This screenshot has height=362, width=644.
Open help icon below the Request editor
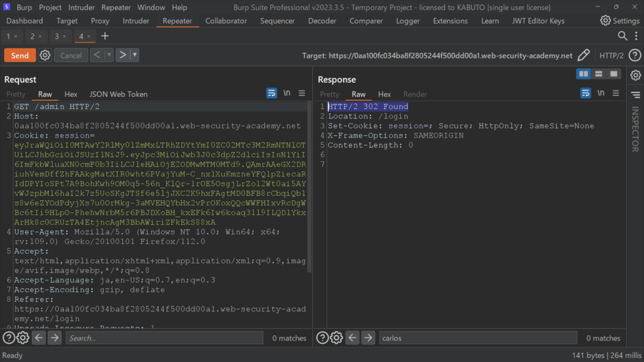tap(9, 338)
